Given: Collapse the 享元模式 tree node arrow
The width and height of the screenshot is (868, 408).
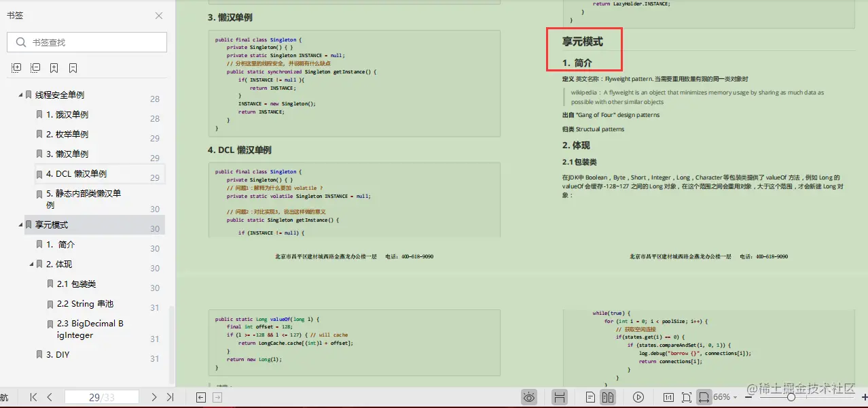Looking at the screenshot, I should pyautogui.click(x=20, y=225).
